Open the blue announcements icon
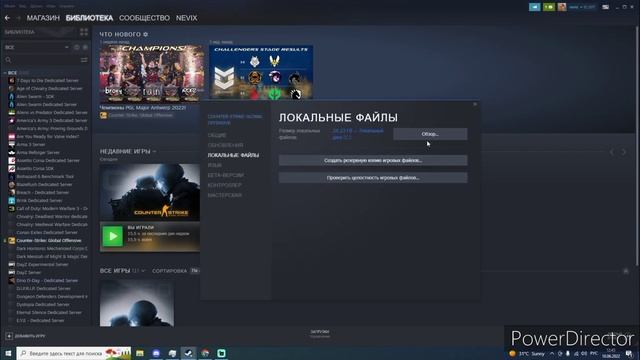Viewport: 640px width, 360px height. pos(534,7)
